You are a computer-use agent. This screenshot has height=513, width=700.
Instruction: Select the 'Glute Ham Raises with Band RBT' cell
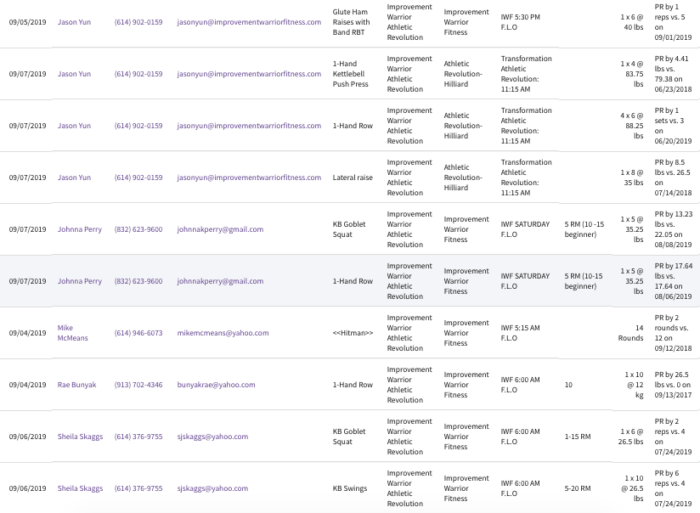(351, 22)
